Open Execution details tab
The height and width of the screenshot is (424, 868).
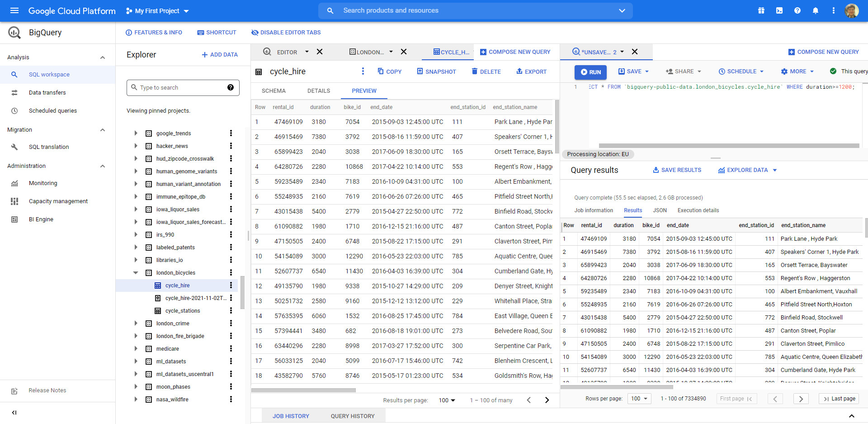(698, 210)
